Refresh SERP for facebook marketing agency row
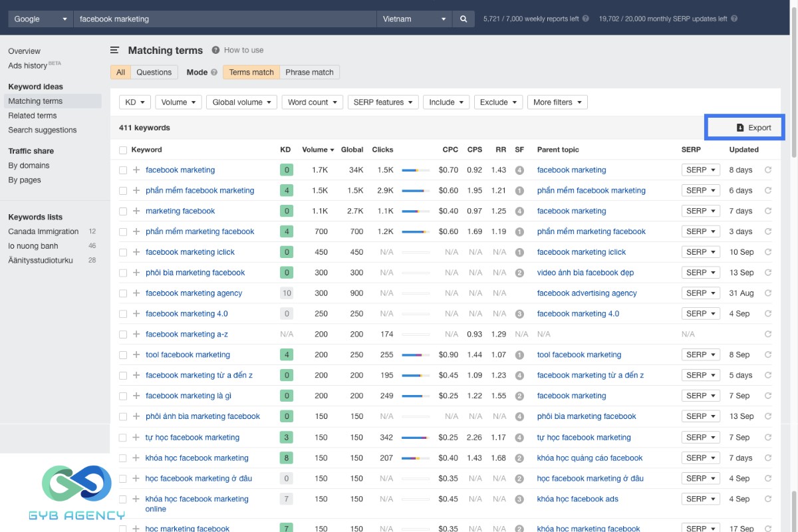The height and width of the screenshot is (532, 798). pyautogui.click(x=768, y=293)
